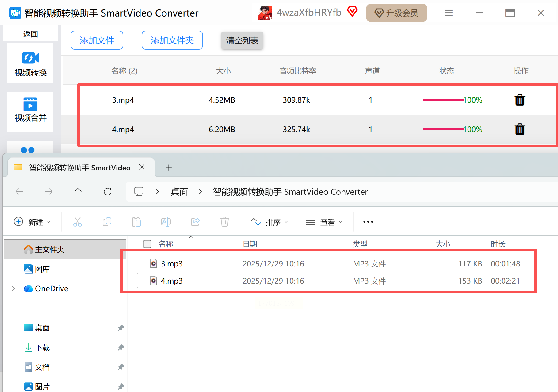This screenshot has height=392, width=558.
Task: Go forward in File Explorer
Action: (49, 192)
